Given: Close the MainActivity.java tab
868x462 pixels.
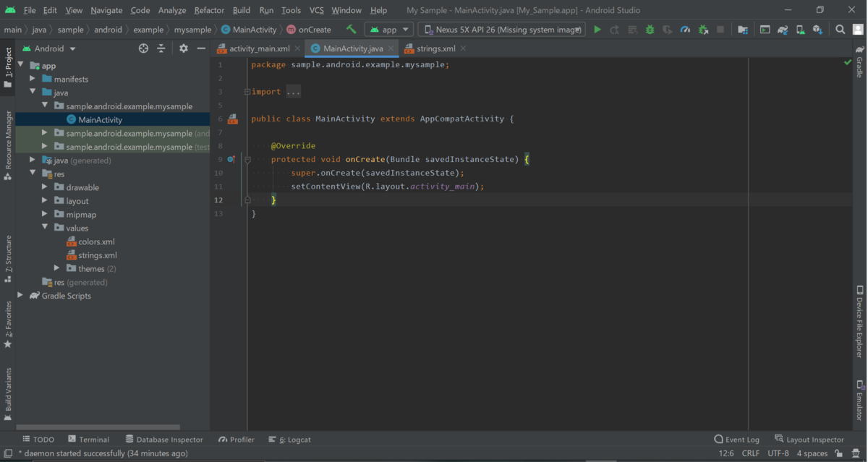Looking at the screenshot, I should 391,48.
